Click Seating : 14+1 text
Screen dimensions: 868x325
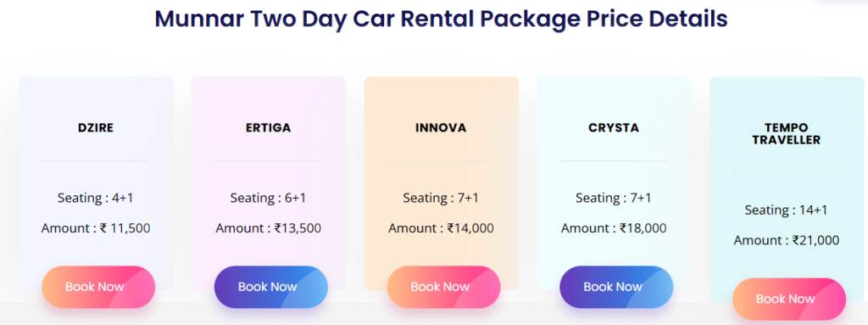787,210
